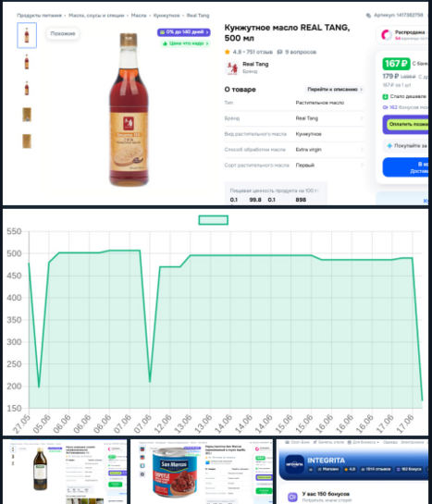
Task: Click the Real Tang brand logo
Action: point(232,68)
